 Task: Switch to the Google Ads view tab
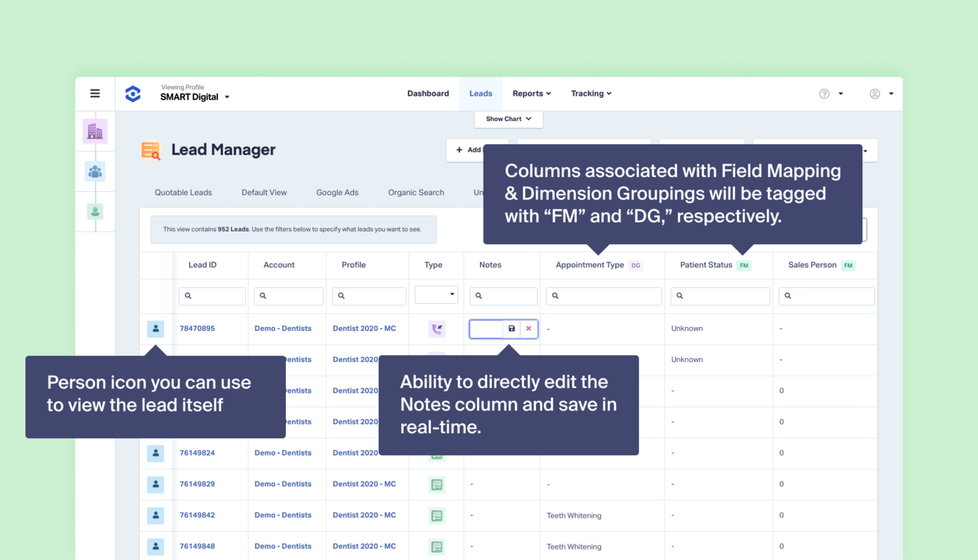click(x=337, y=192)
